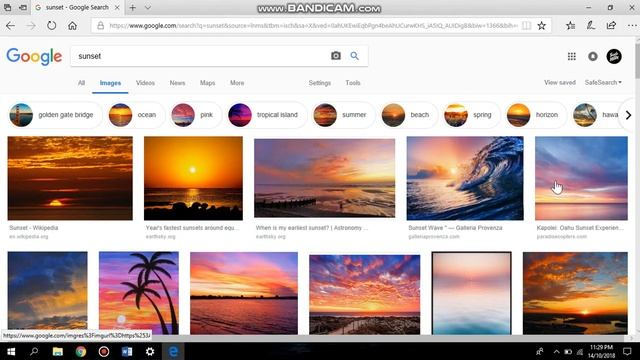640x360 pixels.
Task: Switch to the All results tab
Action: click(x=81, y=83)
